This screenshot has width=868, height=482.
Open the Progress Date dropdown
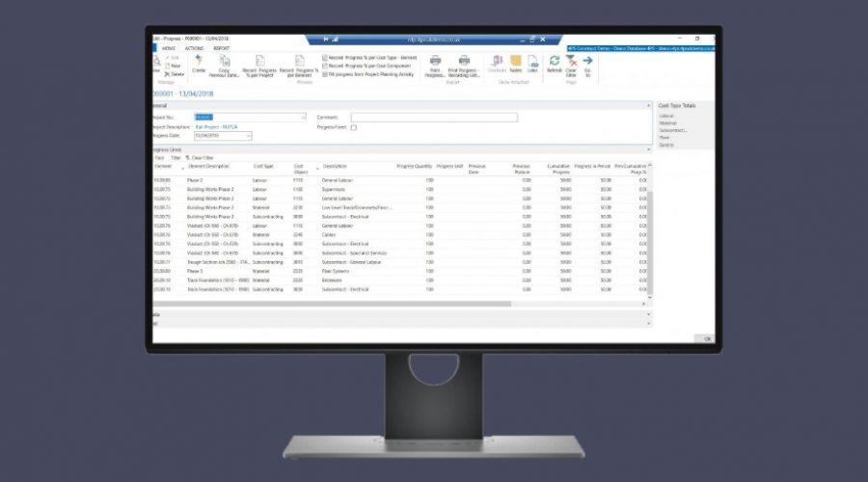[x=249, y=136]
